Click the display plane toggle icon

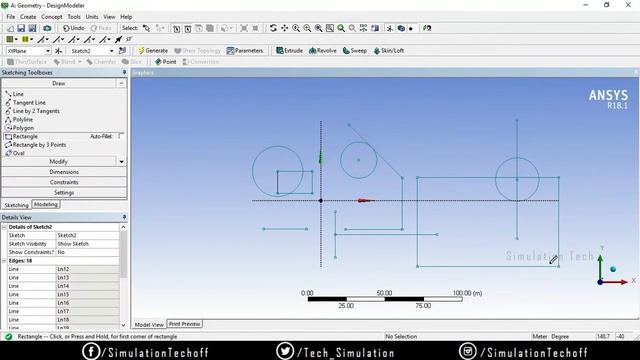click(x=390, y=28)
